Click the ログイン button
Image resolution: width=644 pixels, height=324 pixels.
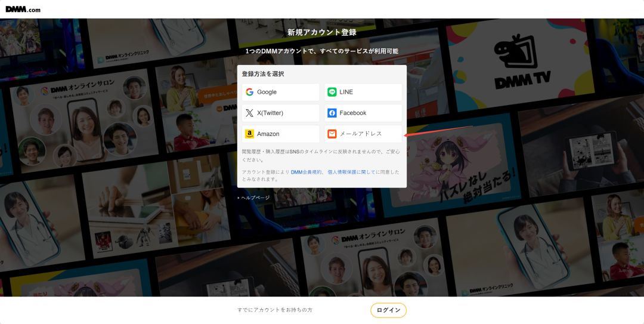point(389,310)
